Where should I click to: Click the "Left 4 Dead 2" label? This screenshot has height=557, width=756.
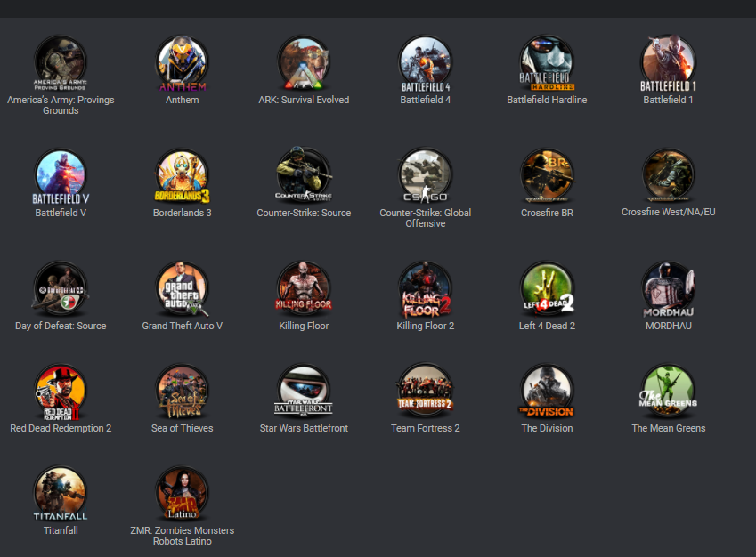click(547, 326)
